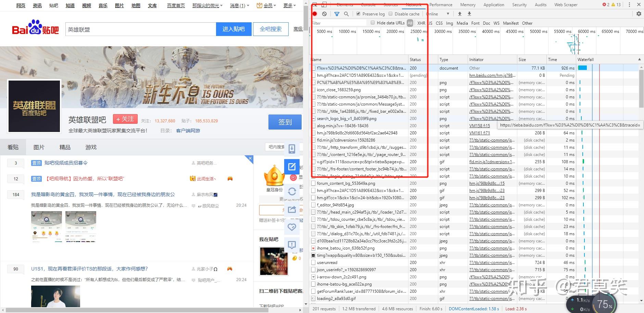
Task: Filter requests by Img type
Action: coord(449,23)
